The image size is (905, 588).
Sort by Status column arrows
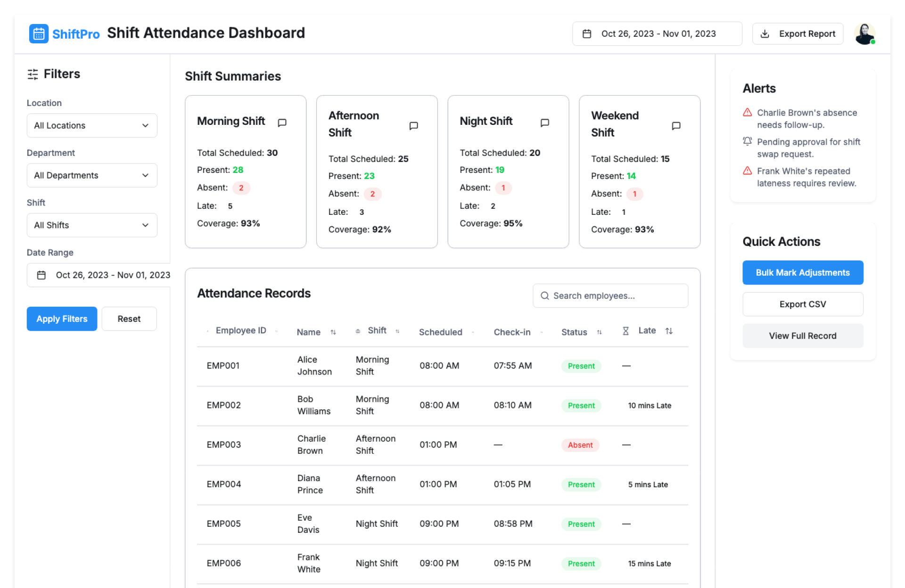point(599,332)
